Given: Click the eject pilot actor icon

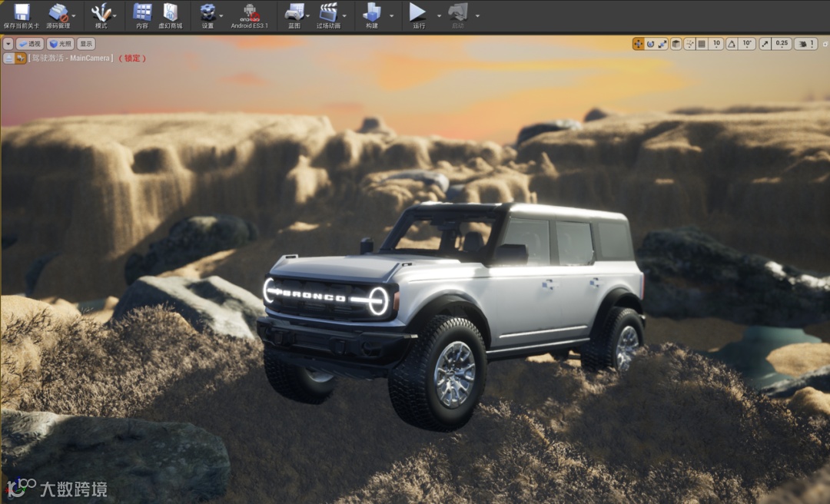Looking at the screenshot, I should (x=9, y=58).
